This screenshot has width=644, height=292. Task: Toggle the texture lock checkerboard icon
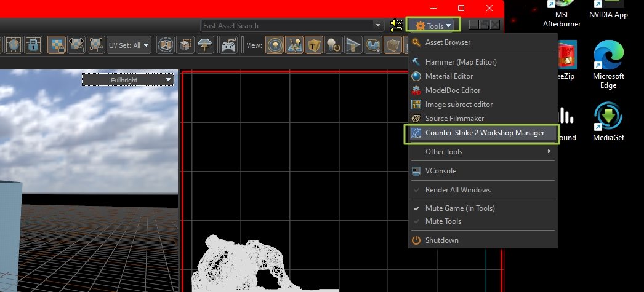(x=57, y=45)
